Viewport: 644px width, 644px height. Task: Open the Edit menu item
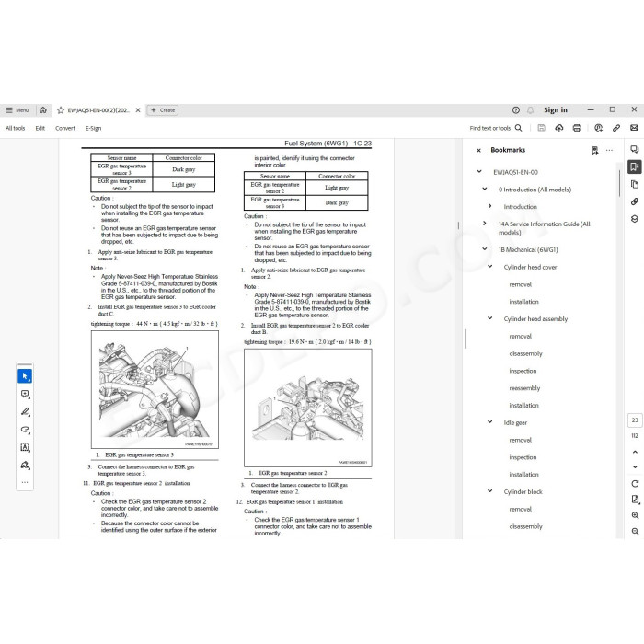(x=40, y=128)
